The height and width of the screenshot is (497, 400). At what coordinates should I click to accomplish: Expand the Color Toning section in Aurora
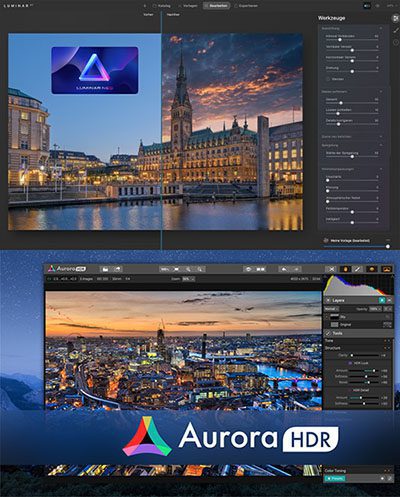click(358, 471)
